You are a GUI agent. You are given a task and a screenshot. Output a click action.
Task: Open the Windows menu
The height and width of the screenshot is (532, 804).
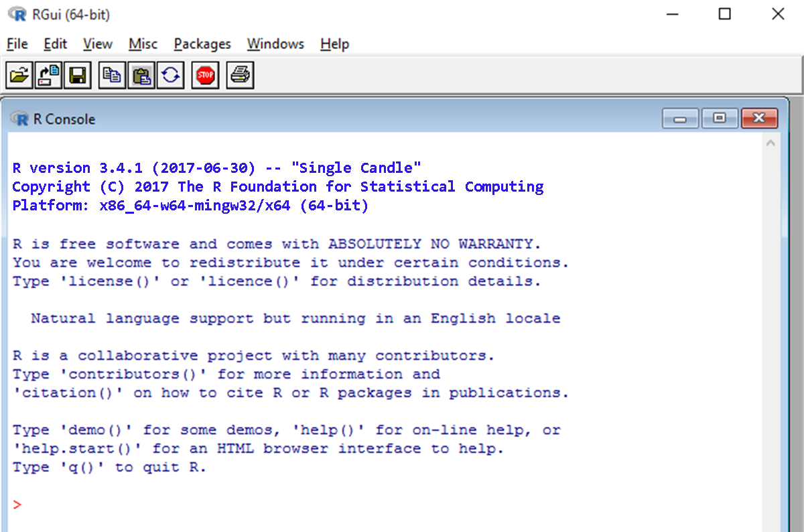275,44
